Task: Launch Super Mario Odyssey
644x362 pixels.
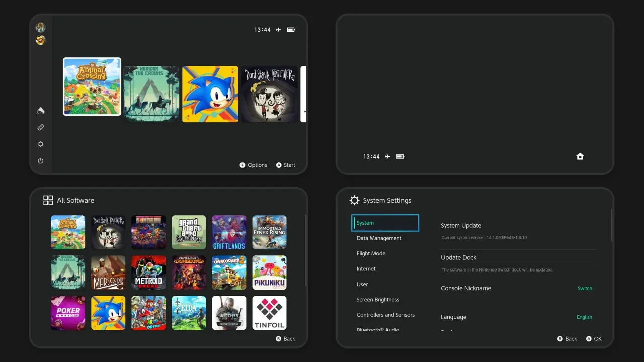Action: 148,313
